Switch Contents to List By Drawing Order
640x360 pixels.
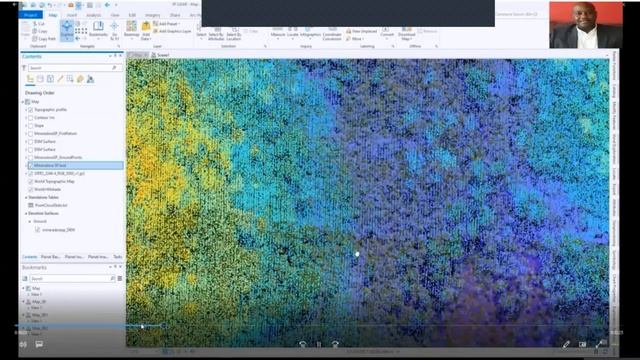pyautogui.click(x=30, y=79)
